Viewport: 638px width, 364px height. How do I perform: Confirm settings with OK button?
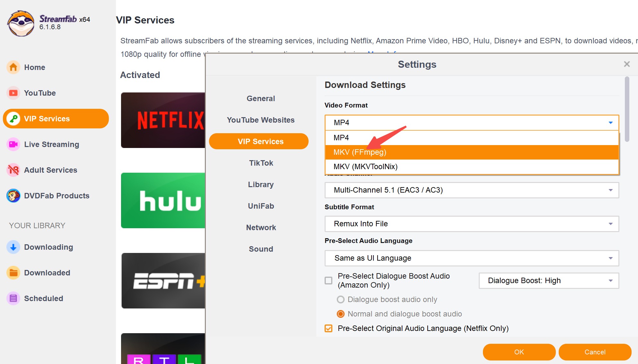tap(519, 352)
